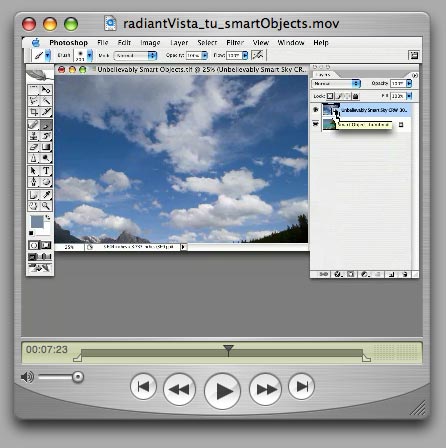Click the Jump to ImageReady icon
This screenshot has width=446, height=448.
tap(40, 268)
